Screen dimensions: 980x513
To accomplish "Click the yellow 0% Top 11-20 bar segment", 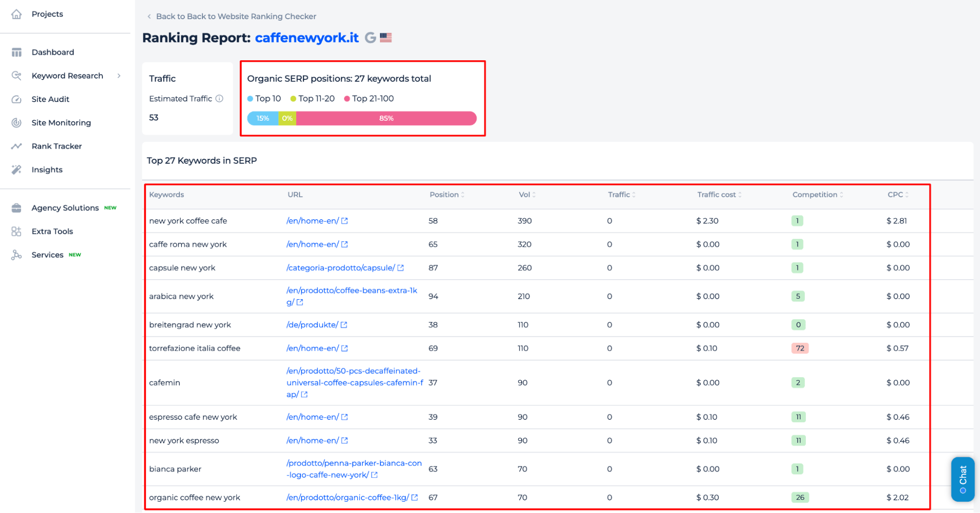I will (287, 118).
